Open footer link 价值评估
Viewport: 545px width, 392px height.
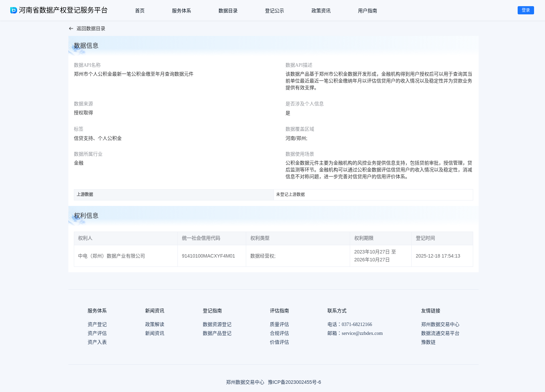click(279, 342)
